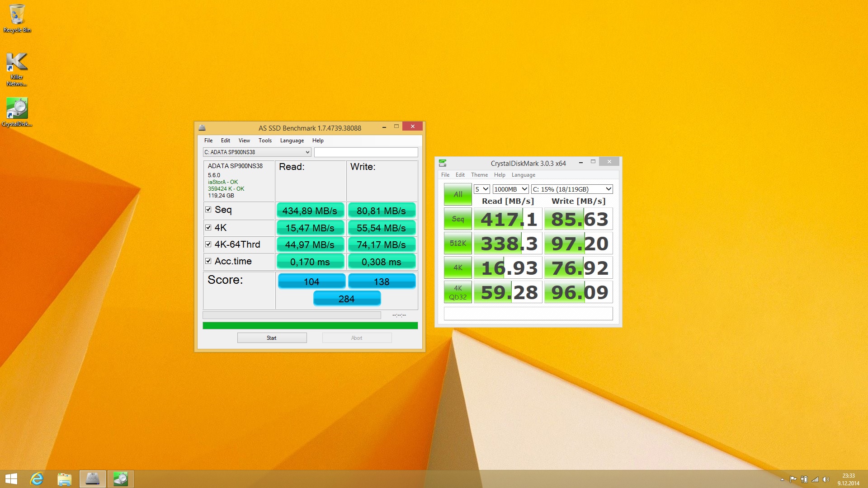Image resolution: width=868 pixels, height=488 pixels.
Task: Select the total score 284
Action: (347, 299)
